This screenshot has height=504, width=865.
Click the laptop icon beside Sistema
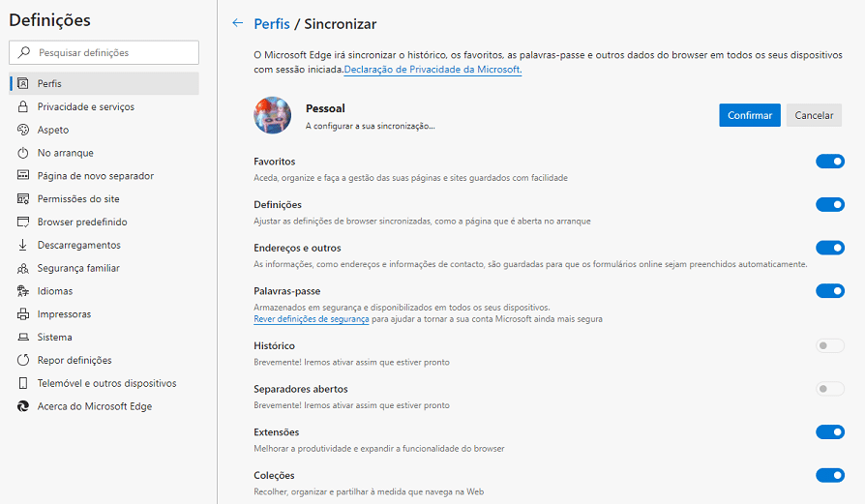[x=22, y=337]
